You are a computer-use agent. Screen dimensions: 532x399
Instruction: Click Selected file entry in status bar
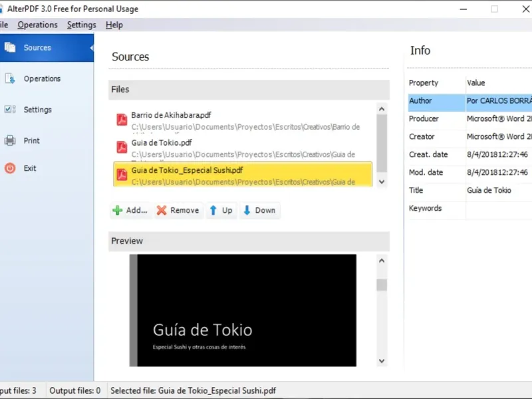click(194, 391)
